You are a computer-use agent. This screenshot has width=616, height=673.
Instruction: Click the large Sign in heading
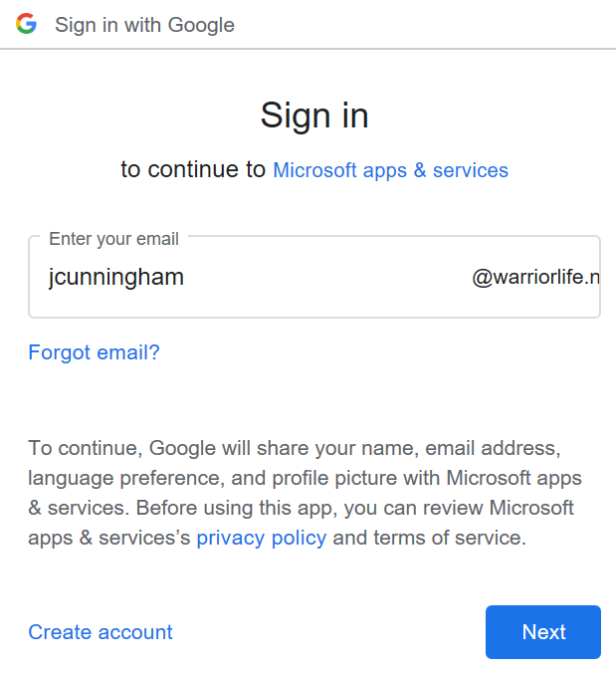(x=314, y=115)
